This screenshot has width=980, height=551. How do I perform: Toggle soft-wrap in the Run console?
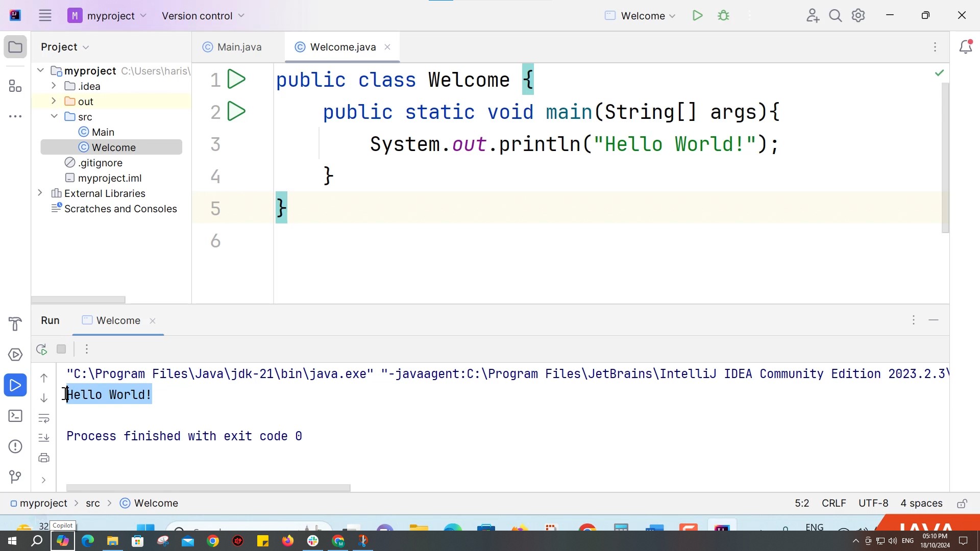(44, 419)
